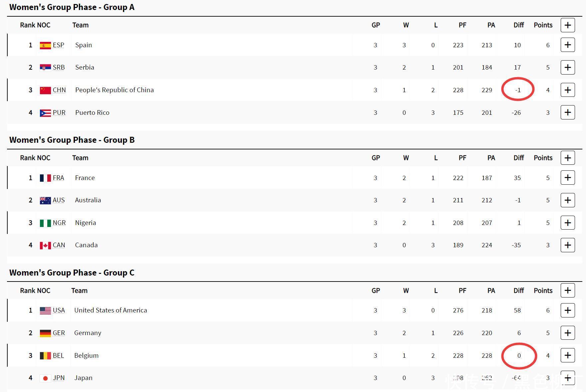Expand the Nigeria row details
586x392 pixels.
pyautogui.click(x=568, y=223)
